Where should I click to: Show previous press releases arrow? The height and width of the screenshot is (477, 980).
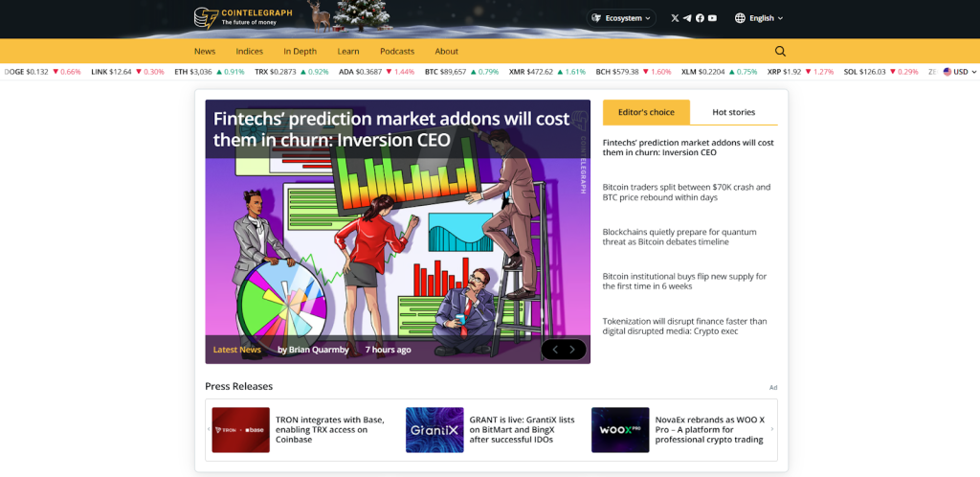pyautogui.click(x=209, y=429)
